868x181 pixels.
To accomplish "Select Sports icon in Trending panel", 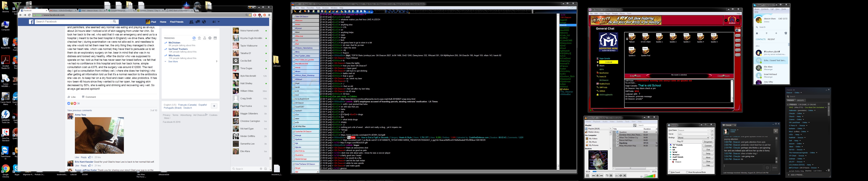I will pyautogui.click(x=210, y=38).
